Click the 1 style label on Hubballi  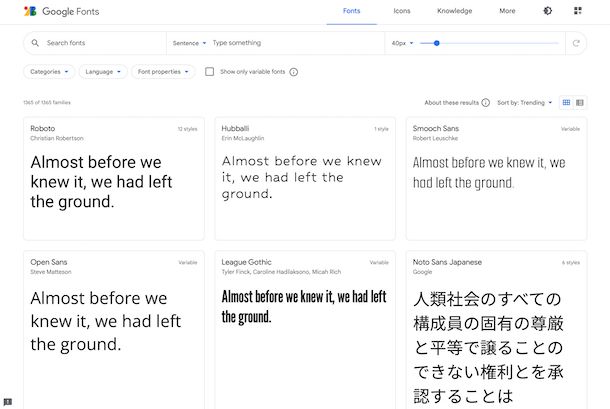[x=381, y=129]
